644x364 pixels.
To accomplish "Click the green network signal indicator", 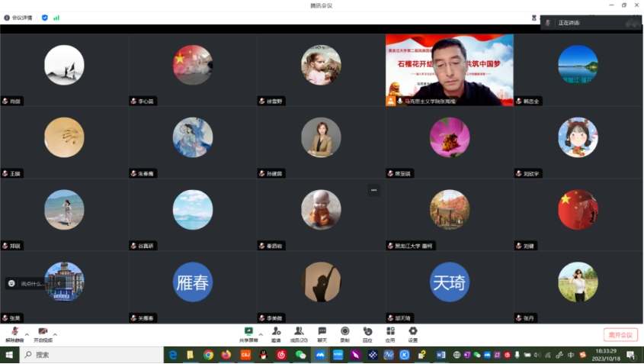I will click(x=56, y=17).
